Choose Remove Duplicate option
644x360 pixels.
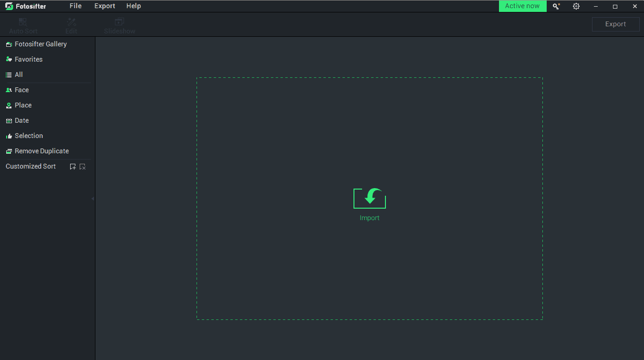[x=42, y=151]
